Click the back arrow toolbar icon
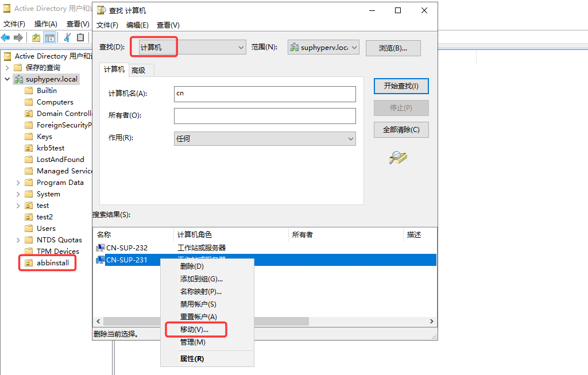Image resolution: width=588 pixels, height=375 pixels. coord(6,37)
